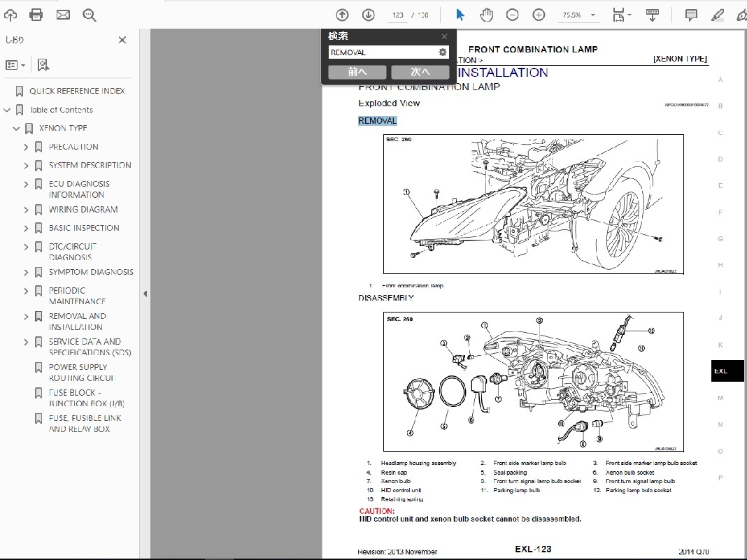Click the 次へ next search button
Image resolution: width=747 pixels, height=560 pixels.
420,71
